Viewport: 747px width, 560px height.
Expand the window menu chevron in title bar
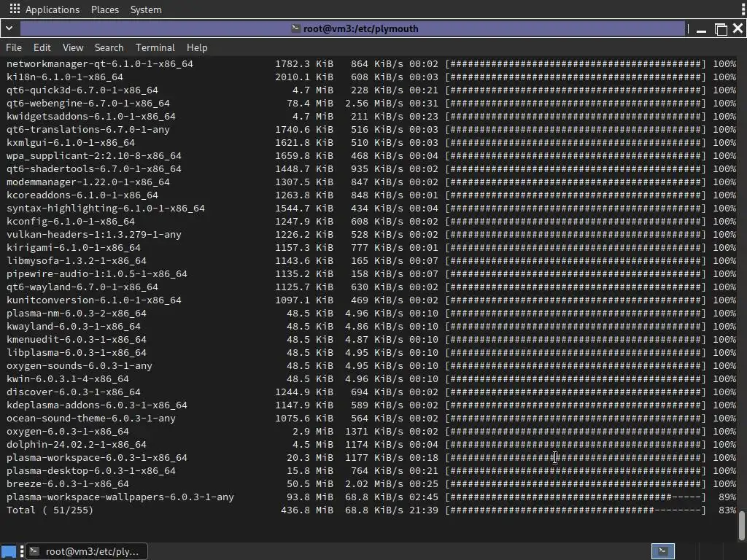tap(9, 28)
